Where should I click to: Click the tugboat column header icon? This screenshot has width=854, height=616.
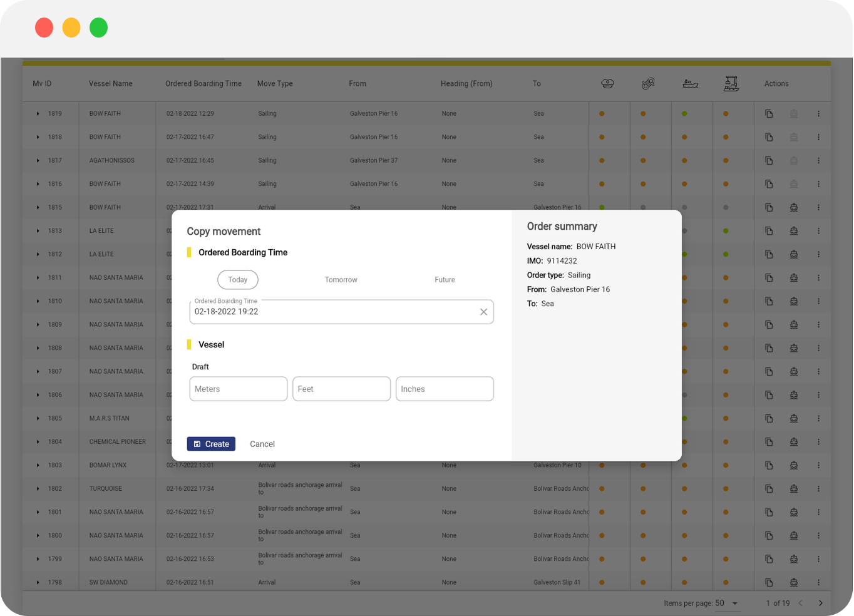[x=689, y=83]
